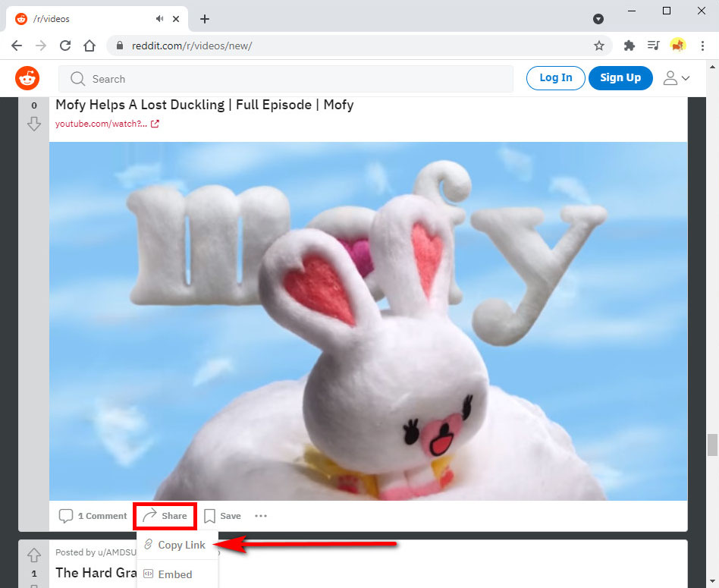This screenshot has height=588, width=719.
Task: Select the /r/videos browser tab
Action: coord(97,19)
